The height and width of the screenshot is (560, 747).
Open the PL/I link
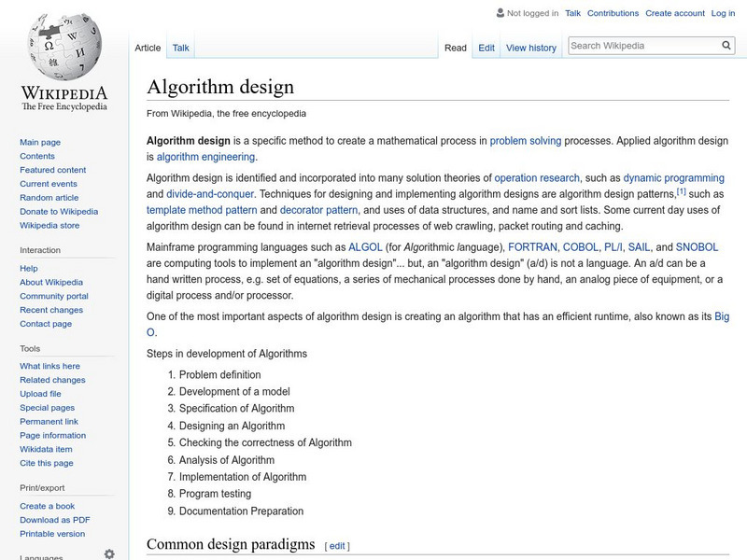(613, 247)
